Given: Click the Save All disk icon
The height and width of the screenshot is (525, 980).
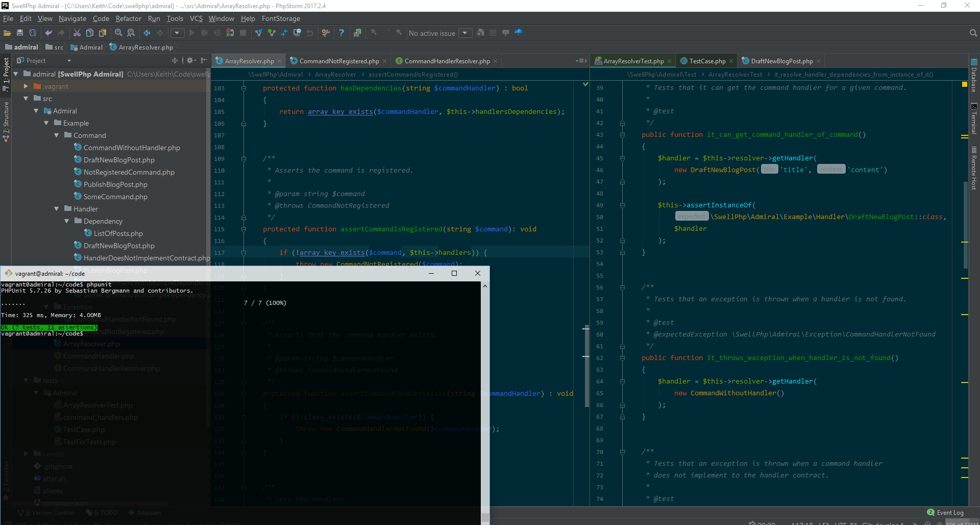Looking at the screenshot, I should pyautogui.click(x=20, y=33).
